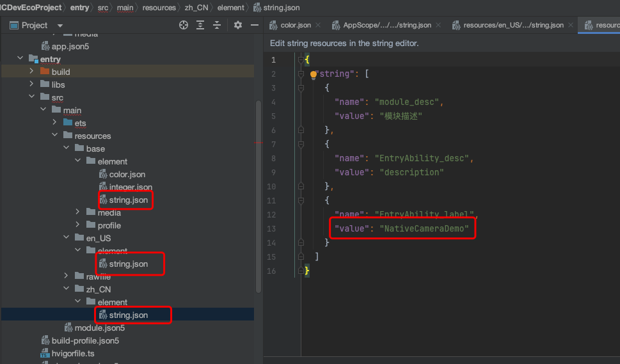Collapse the entry module folder
This screenshot has width=620, height=364.
point(20,59)
